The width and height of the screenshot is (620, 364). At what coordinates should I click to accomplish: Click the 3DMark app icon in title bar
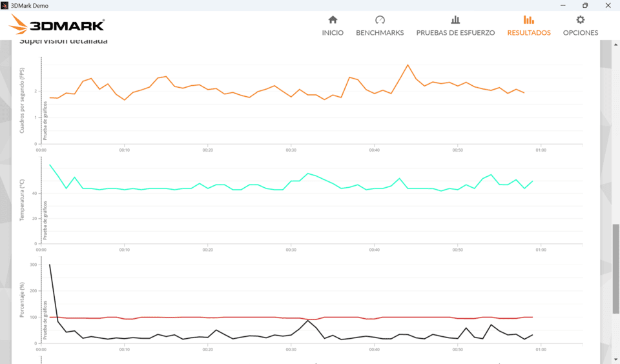point(5,5)
